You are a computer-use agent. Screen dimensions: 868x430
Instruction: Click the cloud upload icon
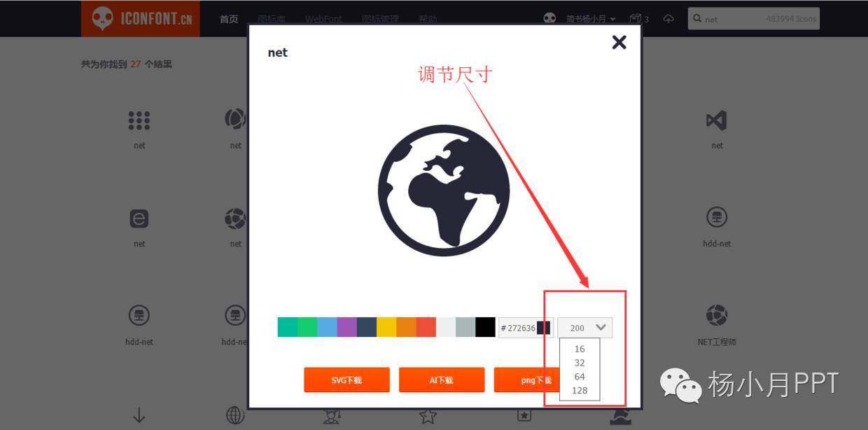click(668, 19)
